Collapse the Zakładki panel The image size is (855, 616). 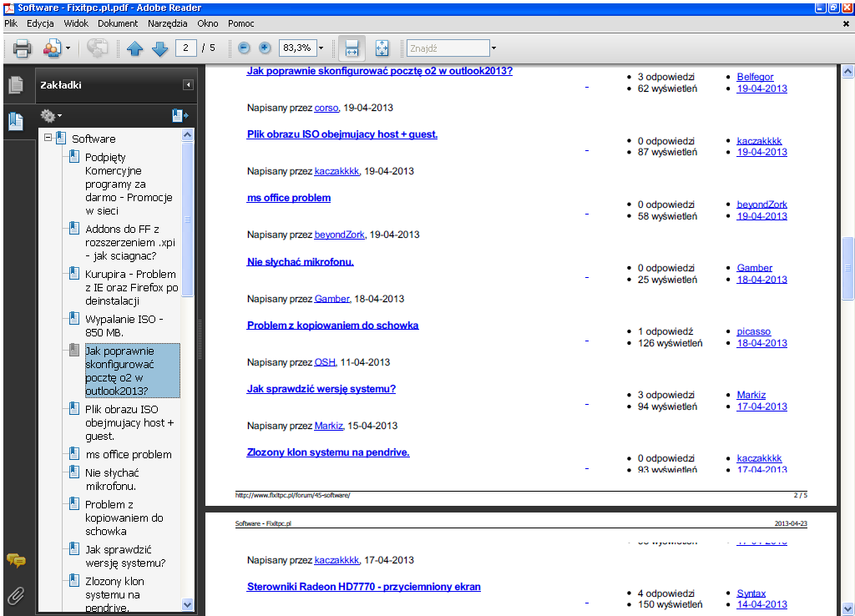pos(188,85)
